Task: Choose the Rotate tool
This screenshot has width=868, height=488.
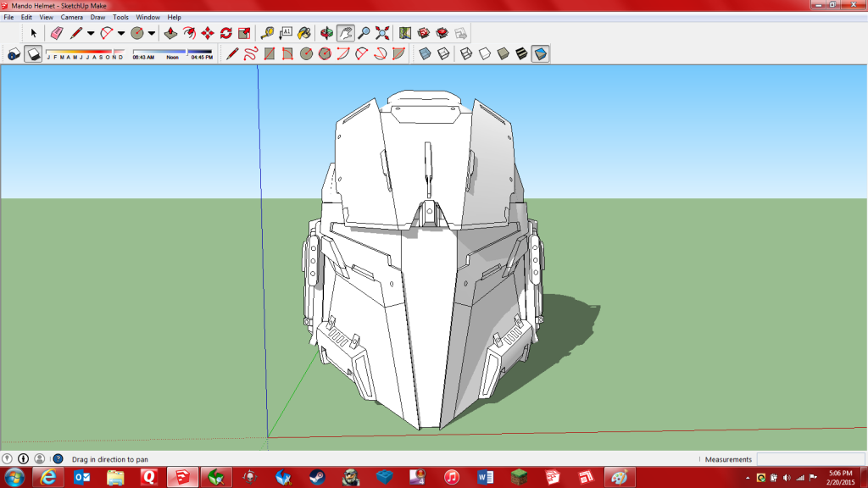Action: [x=225, y=33]
